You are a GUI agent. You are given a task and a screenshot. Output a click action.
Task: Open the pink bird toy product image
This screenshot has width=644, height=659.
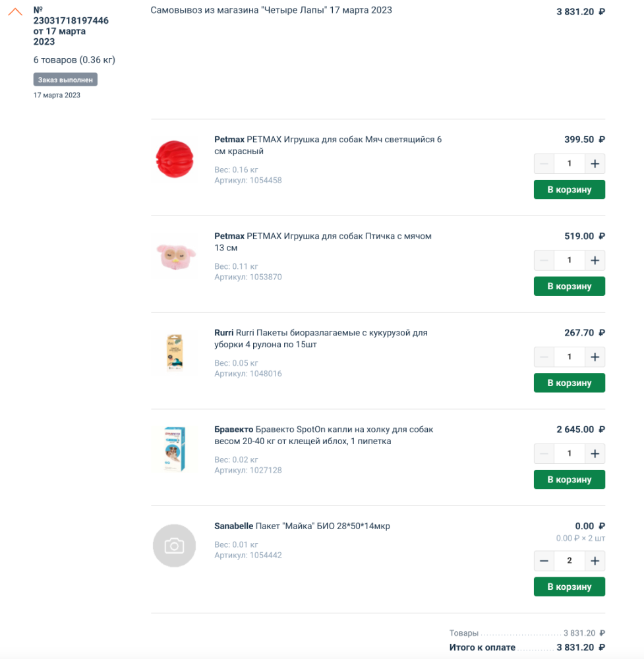coord(174,256)
